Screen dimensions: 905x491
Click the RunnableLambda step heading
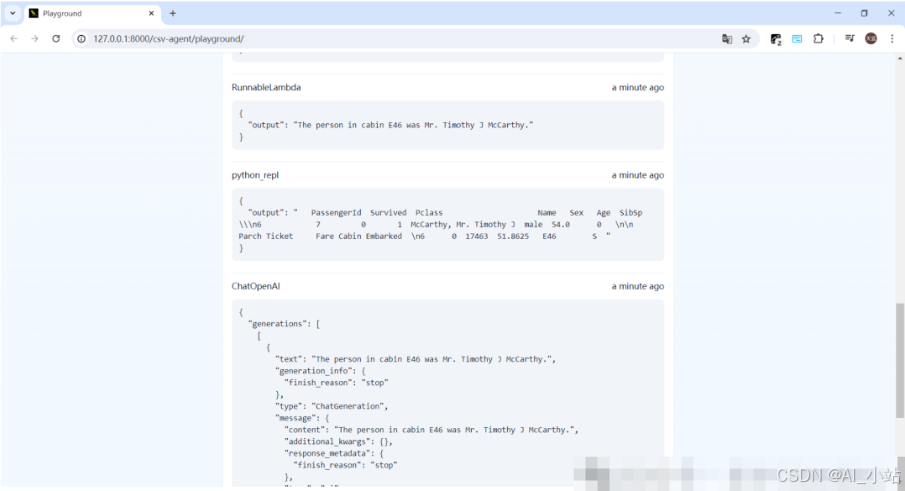coord(266,88)
